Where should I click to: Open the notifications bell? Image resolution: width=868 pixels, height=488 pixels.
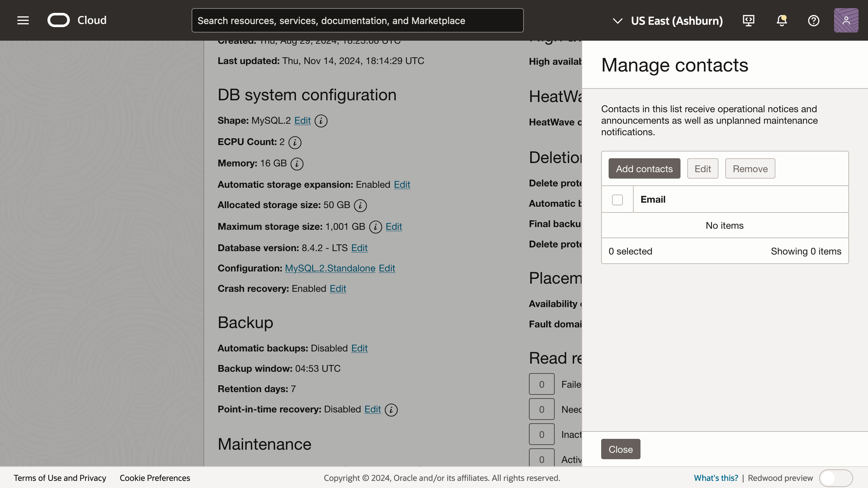point(781,20)
